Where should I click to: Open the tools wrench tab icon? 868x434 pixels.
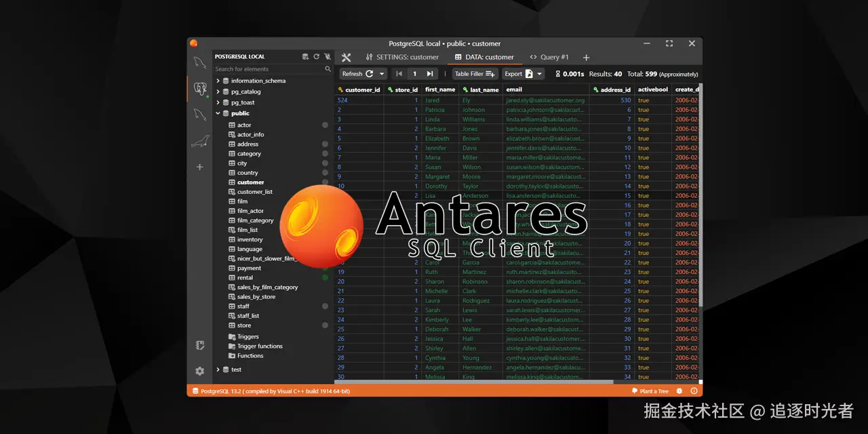point(346,58)
